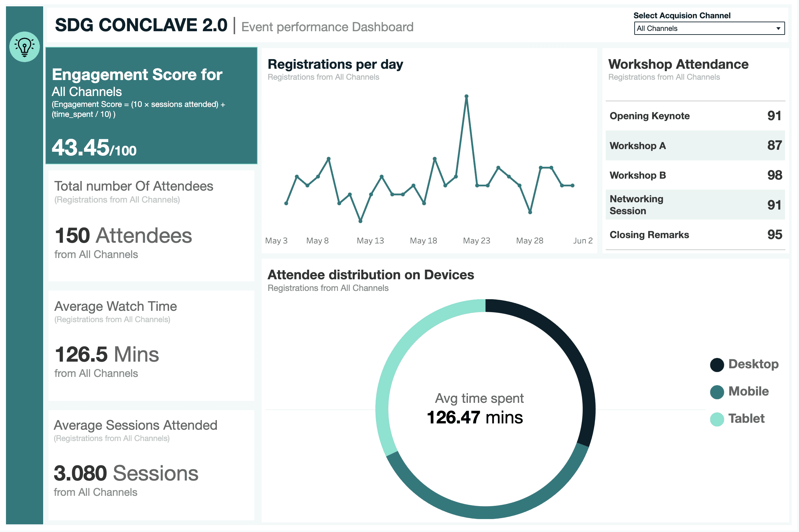Click the Mobile legend label
Screen dimensions: 799x532
tap(749, 391)
